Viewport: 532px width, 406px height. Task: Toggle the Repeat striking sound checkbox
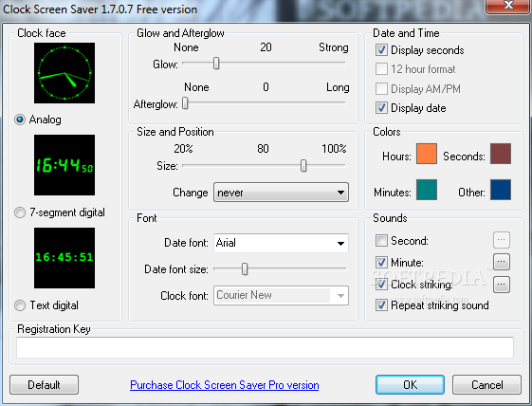click(381, 305)
